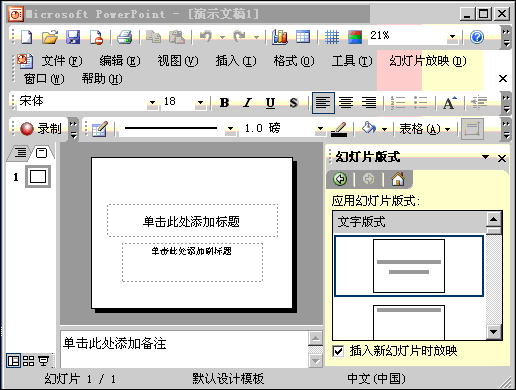516x390 pixels.
Task: Click the Permission document icon
Action: 96,37
